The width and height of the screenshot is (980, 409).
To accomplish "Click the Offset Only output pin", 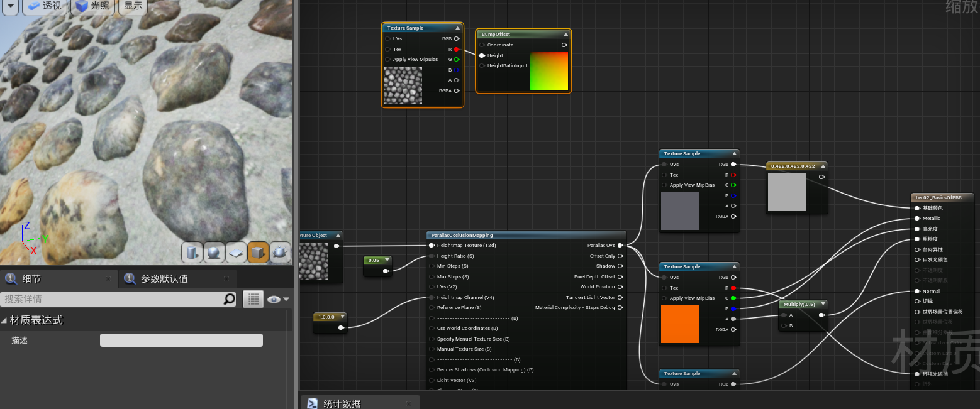I will pos(620,256).
